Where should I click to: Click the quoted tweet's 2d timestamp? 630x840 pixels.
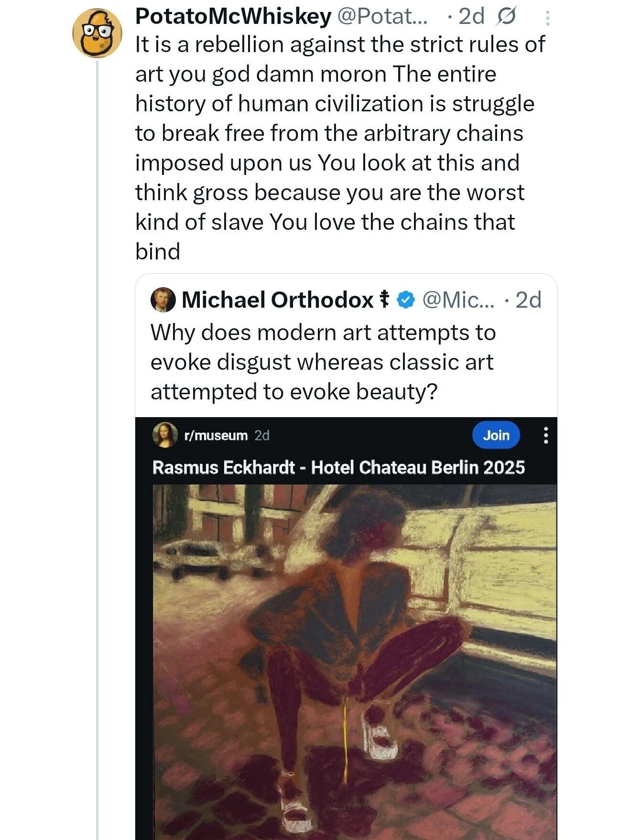tap(529, 300)
